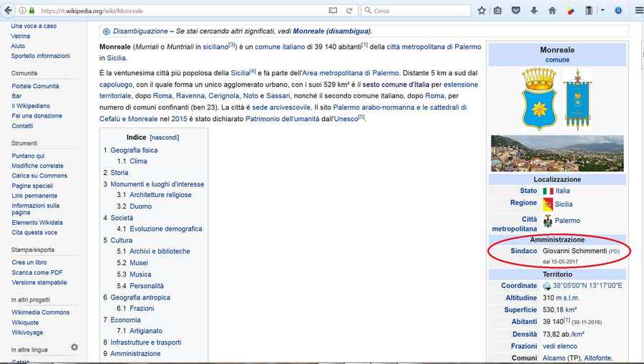Jump to 5.2 Musei section
The width and height of the screenshot is (644, 364).
pyautogui.click(x=132, y=263)
